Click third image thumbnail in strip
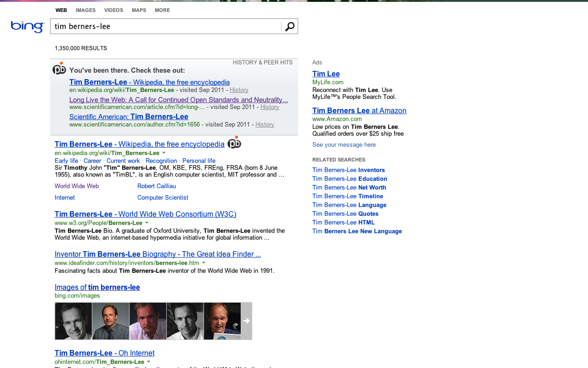Viewport: 588px width, 368px height. click(148, 321)
